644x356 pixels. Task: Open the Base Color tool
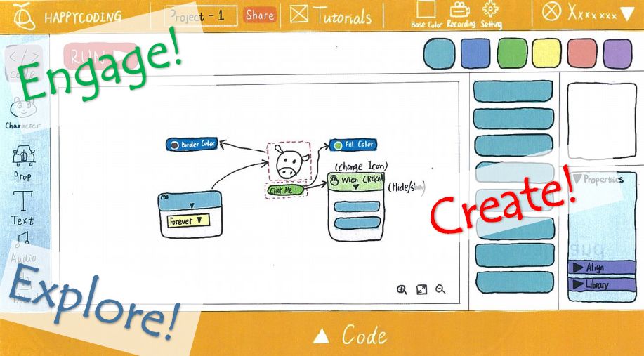426,15
